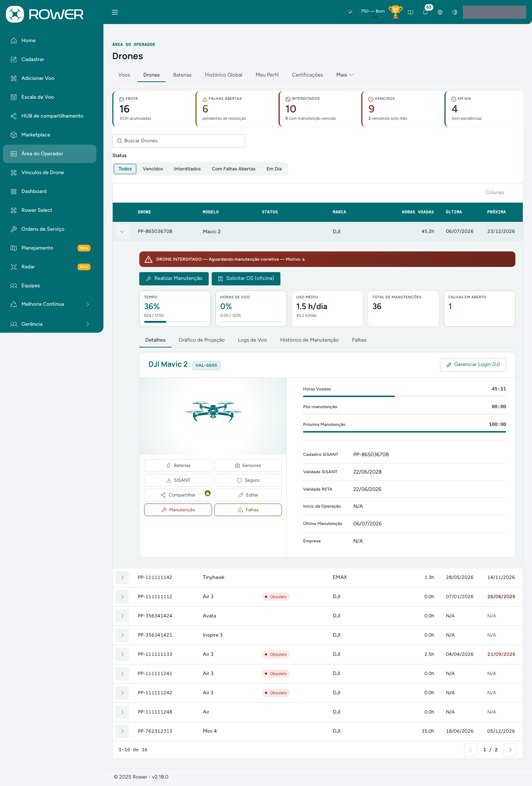Click the HUB de compartilhamento share icon
This screenshot has width=532, height=786.
click(14, 116)
